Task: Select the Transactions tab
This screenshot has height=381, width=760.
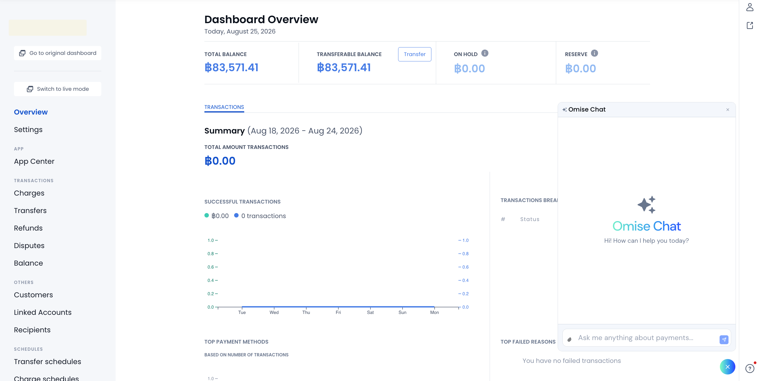Action: tap(224, 107)
